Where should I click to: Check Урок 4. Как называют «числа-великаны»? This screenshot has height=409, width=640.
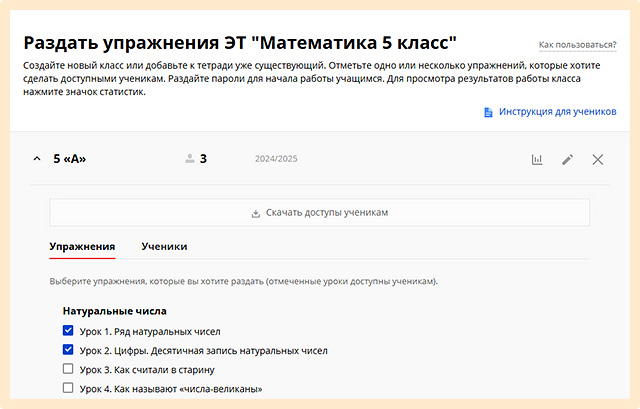(x=68, y=387)
